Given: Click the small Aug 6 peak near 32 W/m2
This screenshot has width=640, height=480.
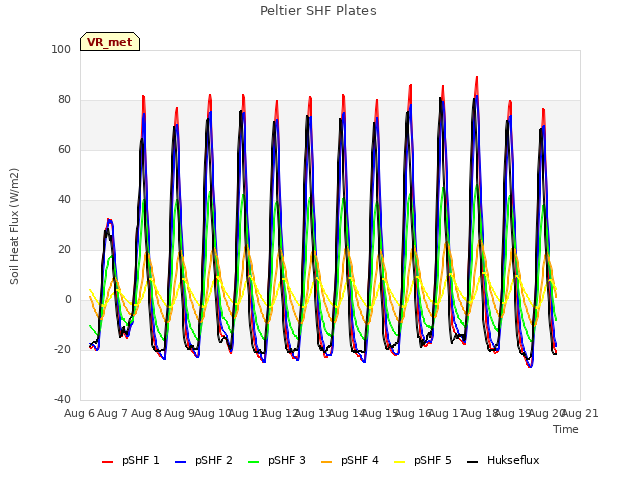Looking at the screenshot, I should 109,220.
